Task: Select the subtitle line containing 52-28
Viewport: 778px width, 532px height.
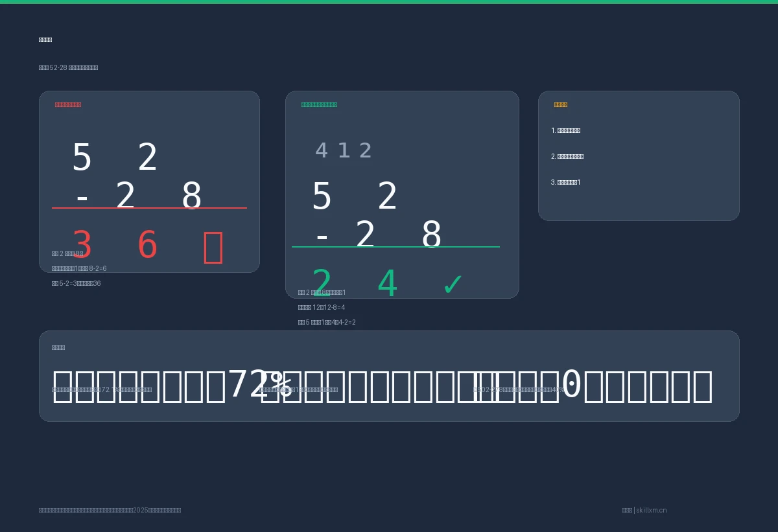Action: point(68,67)
